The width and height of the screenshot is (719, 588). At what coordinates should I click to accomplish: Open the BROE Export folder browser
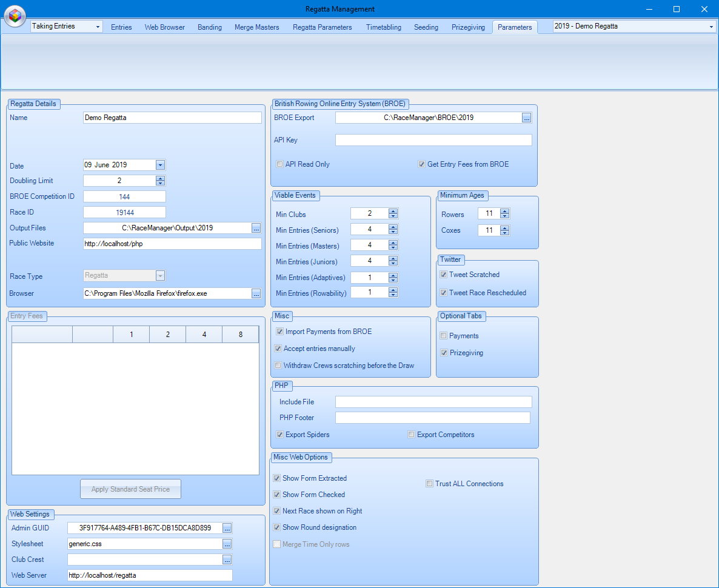point(526,118)
